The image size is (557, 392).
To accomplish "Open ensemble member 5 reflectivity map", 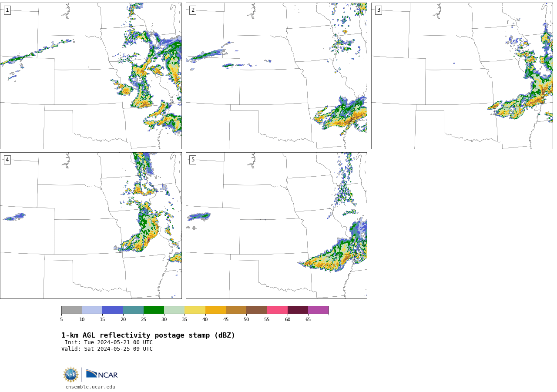I will (x=276, y=225).
